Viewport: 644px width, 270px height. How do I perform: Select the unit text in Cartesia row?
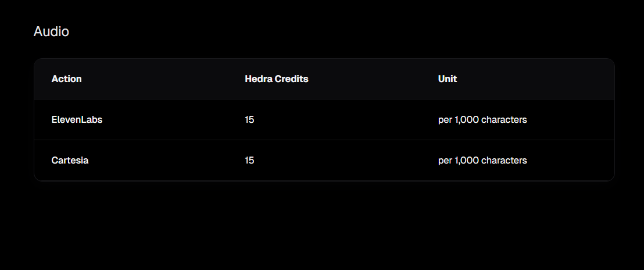point(482,161)
